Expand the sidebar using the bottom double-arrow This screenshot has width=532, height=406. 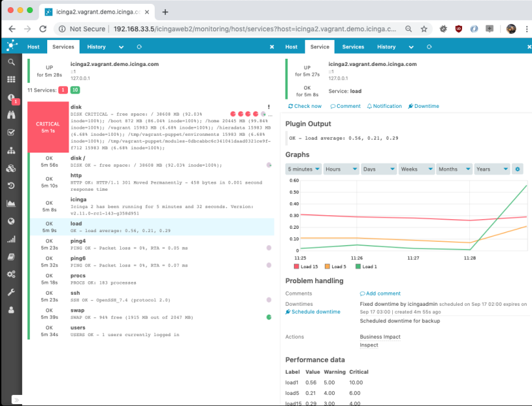(x=16, y=400)
